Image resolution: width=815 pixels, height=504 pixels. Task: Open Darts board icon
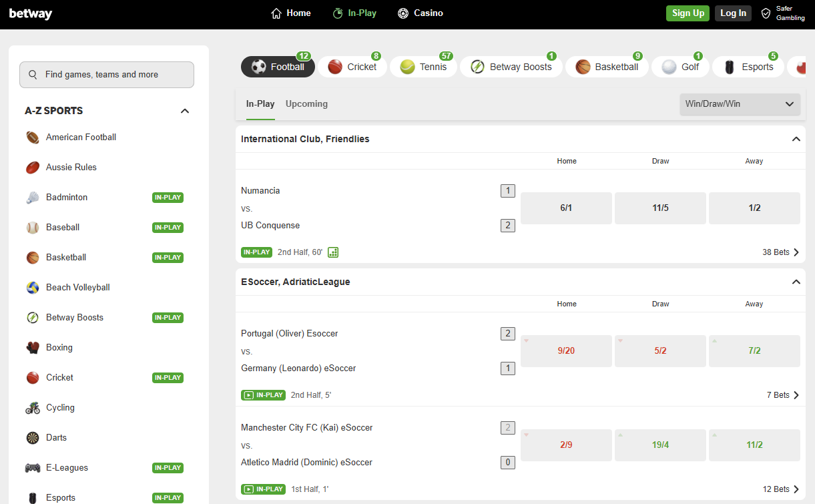click(x=33, y=438)
